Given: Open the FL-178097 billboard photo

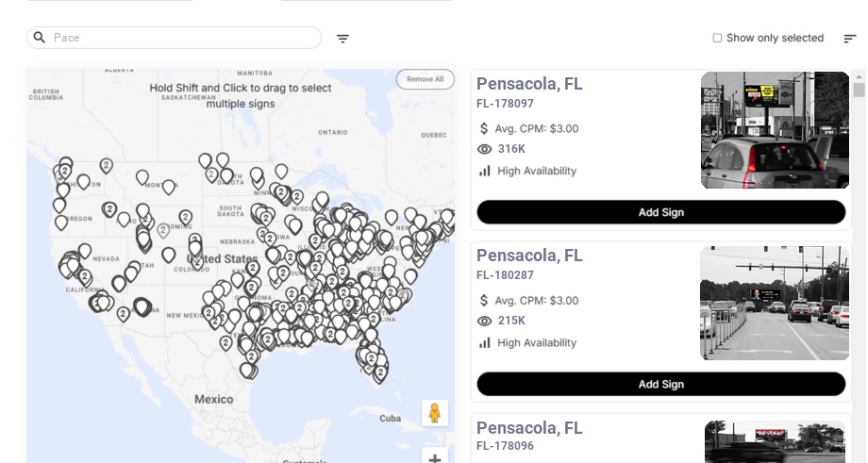Looking at the screenshot, I should [x=775, y=130].
